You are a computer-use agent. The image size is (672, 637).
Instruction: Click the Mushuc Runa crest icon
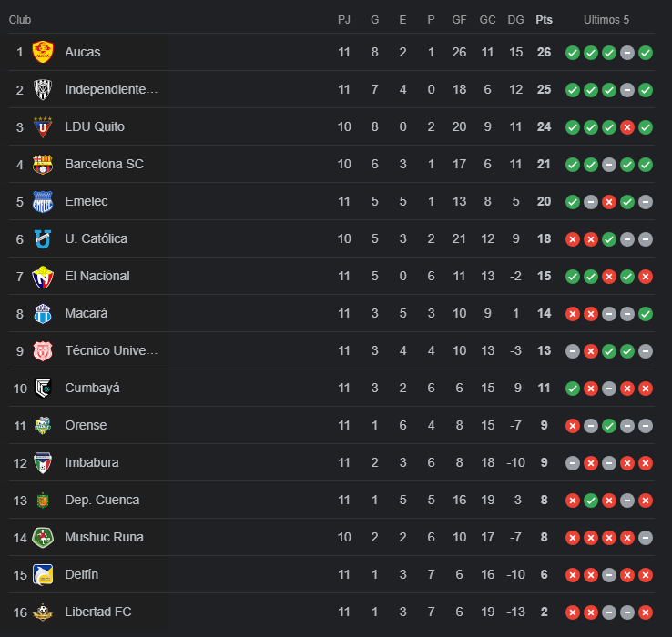point(43,537)
